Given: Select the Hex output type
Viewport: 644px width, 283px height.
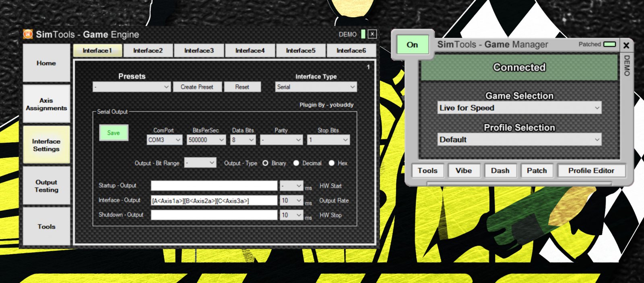Looking at the screenshot, I should [332, 163].
